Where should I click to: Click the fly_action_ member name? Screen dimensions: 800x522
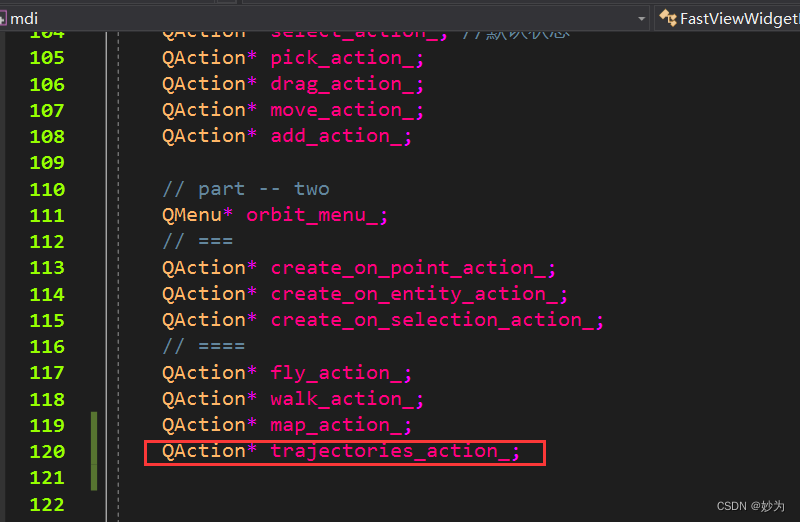(x=336, y=373)
